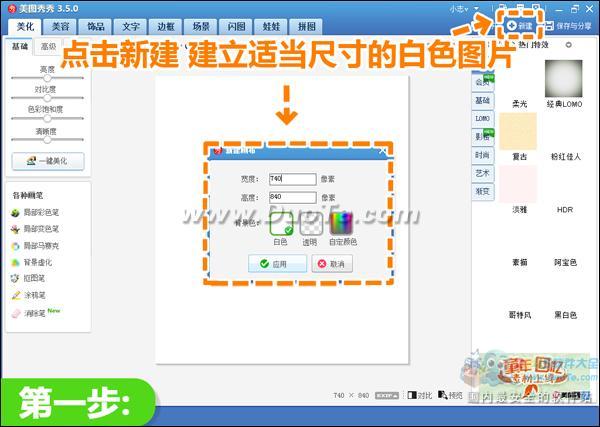Image resolution: width=600 pixels, height=427 pixels.
Task: Expand the 热门特效 dropdown arrow
Action: [569, 45]
